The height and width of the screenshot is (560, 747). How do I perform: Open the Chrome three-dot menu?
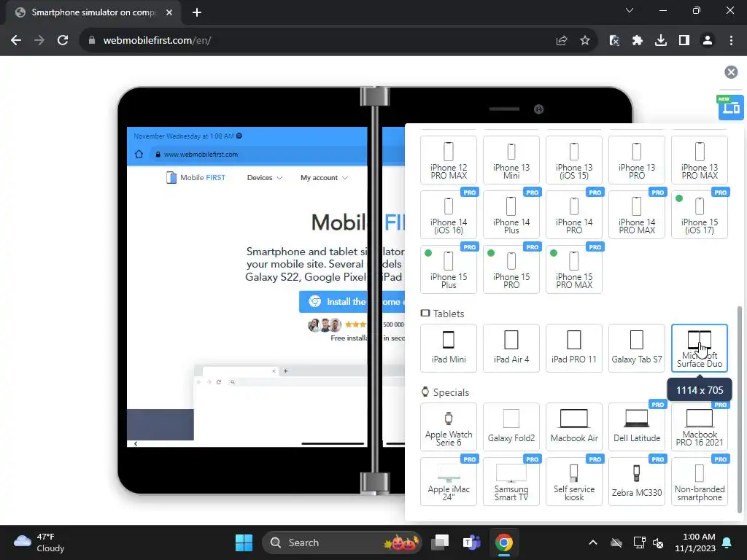click(731, 41)
